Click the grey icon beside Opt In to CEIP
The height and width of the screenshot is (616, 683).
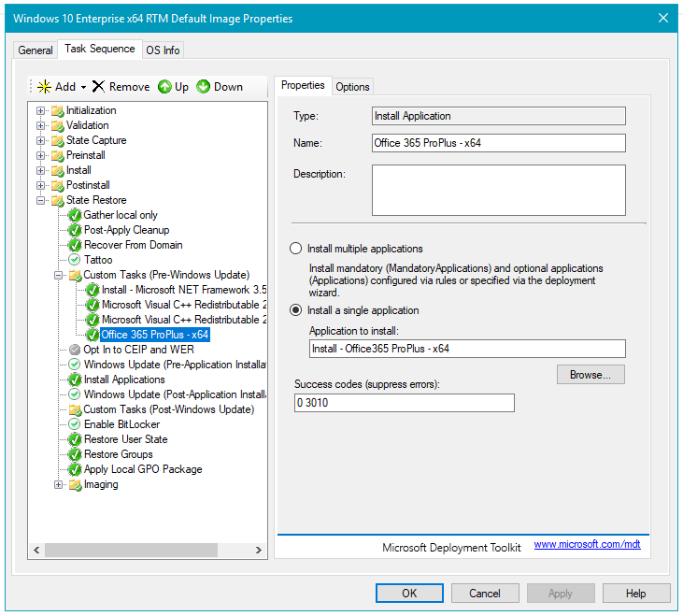(75, 350)
